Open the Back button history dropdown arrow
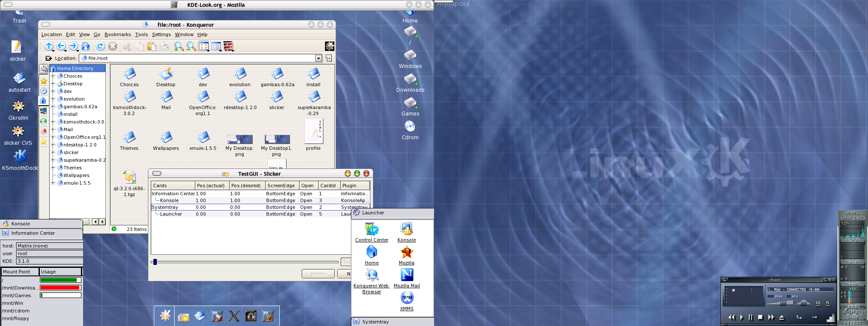This screenshot has width=868, height=326. (66, 50)
